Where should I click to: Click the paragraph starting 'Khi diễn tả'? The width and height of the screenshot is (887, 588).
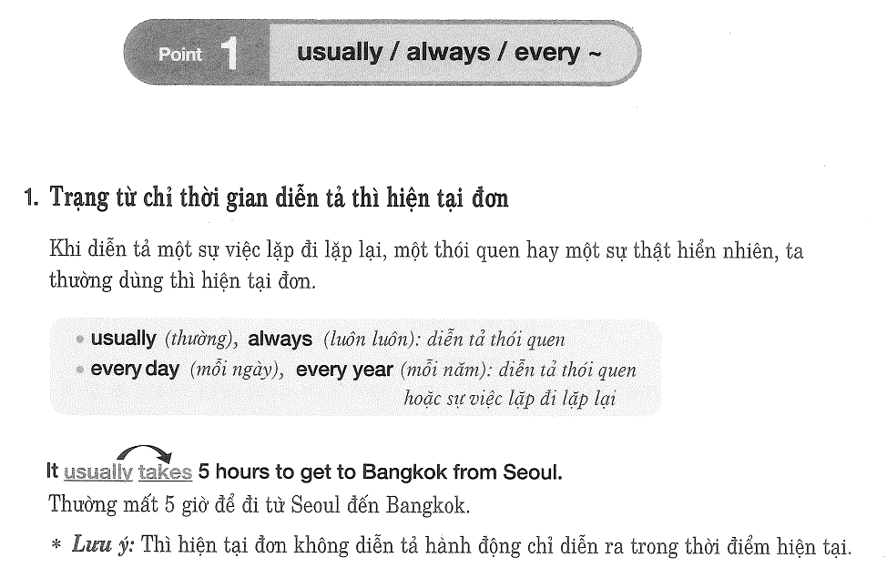(x=426, y=265)
